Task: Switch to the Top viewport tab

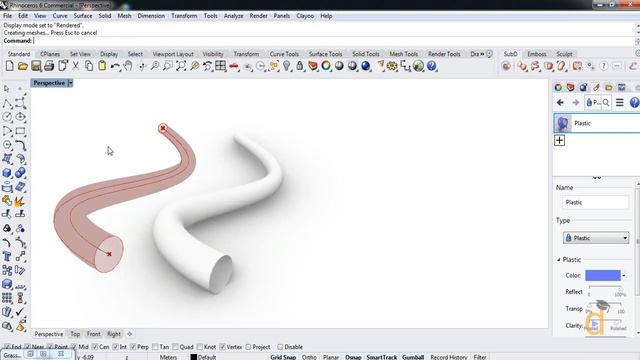Action: (x=75, y=334)
